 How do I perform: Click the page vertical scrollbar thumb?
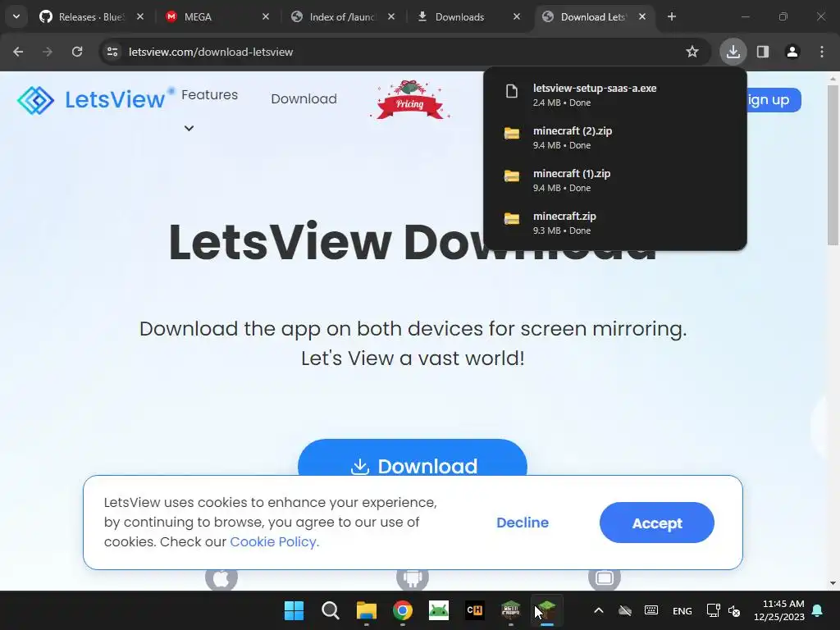tap(833, 165)
